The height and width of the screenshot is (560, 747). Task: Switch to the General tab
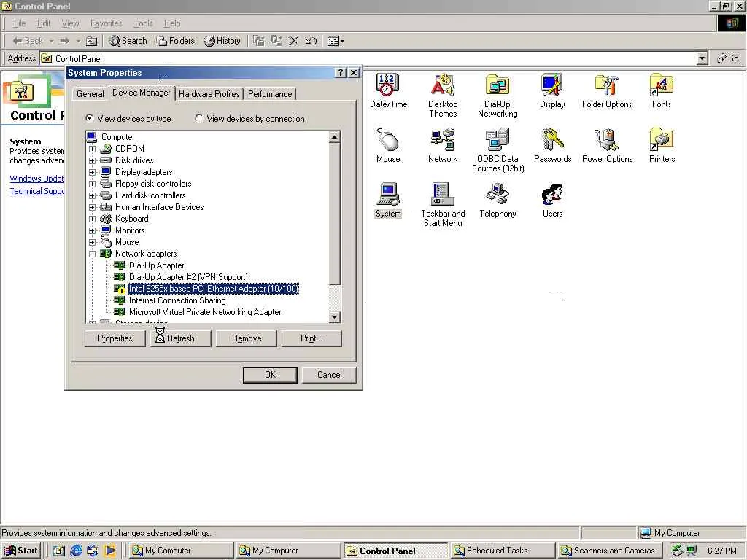(90, 94)
